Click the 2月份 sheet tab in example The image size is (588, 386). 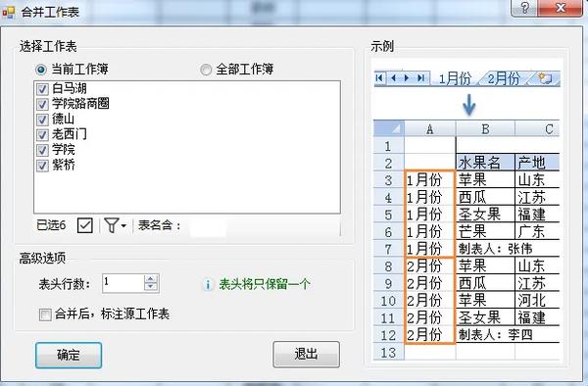point(504,78)
